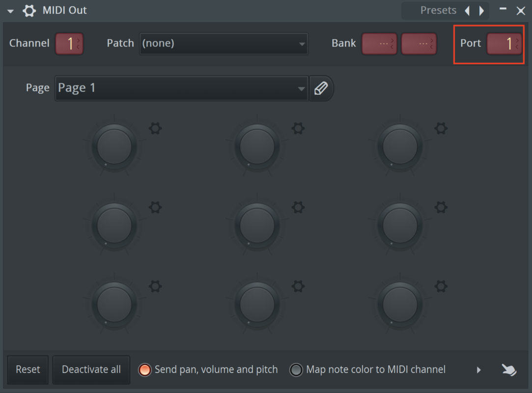This screenshot has width=532, height=393.
Task: Open configure gear for top-left knob
Action: pos(155,129)
